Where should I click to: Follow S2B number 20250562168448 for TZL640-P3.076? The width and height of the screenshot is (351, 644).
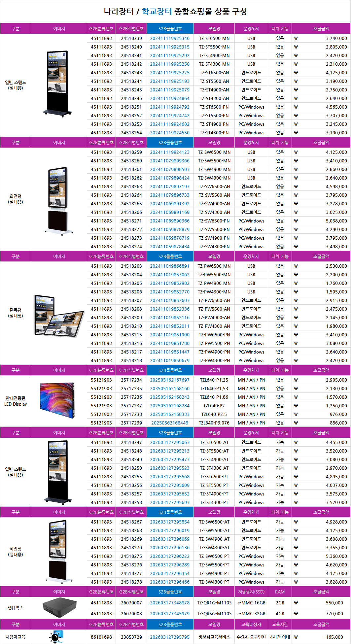(170, 423)
